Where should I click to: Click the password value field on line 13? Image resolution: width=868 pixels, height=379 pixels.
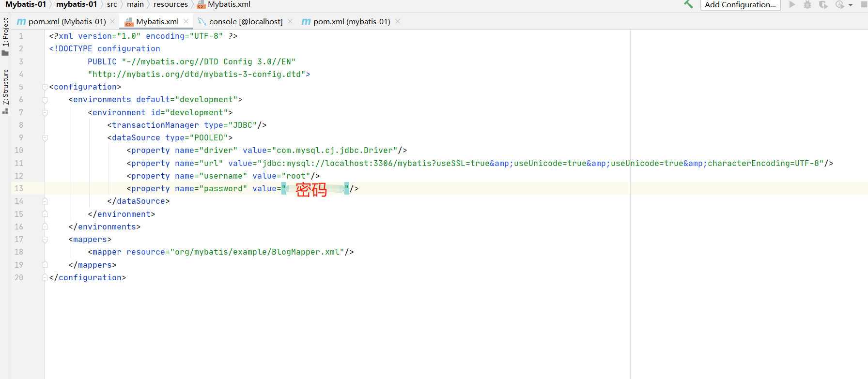point(315,189)
